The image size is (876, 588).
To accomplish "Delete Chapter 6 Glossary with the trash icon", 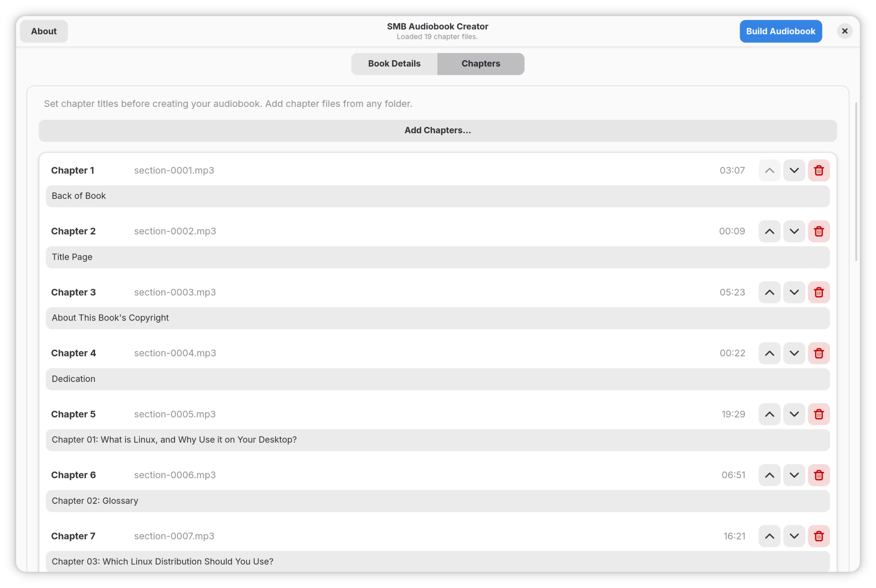I will pyautogui.click(x=819, y=475).
